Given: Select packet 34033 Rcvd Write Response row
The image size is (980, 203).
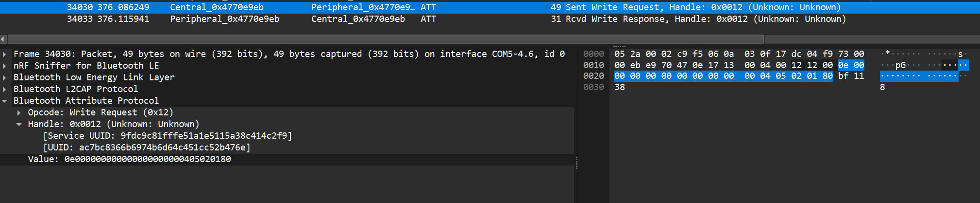Looking at the screenshot, I should (490, 19).
